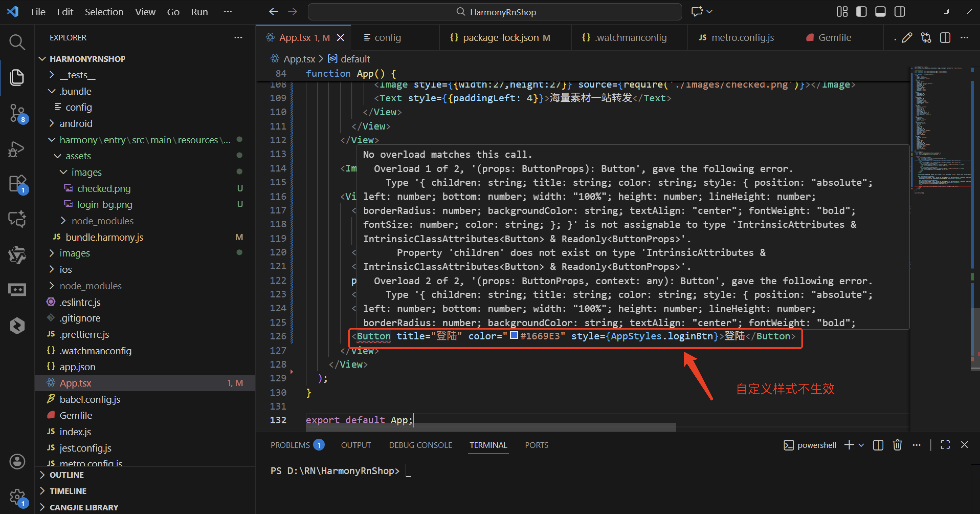Open Manage gear icon at bottom left

pyautogui.click(x=17, y=497)
